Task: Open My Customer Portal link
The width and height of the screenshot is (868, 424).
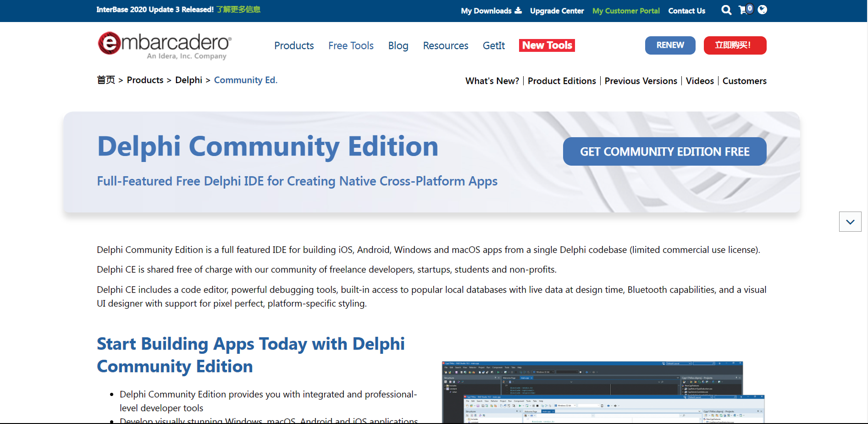Action: (x=626, y=11)
